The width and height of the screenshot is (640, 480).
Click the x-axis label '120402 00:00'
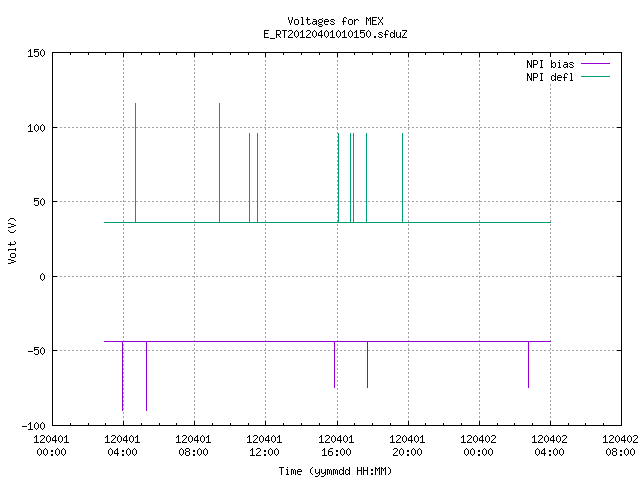478,446
